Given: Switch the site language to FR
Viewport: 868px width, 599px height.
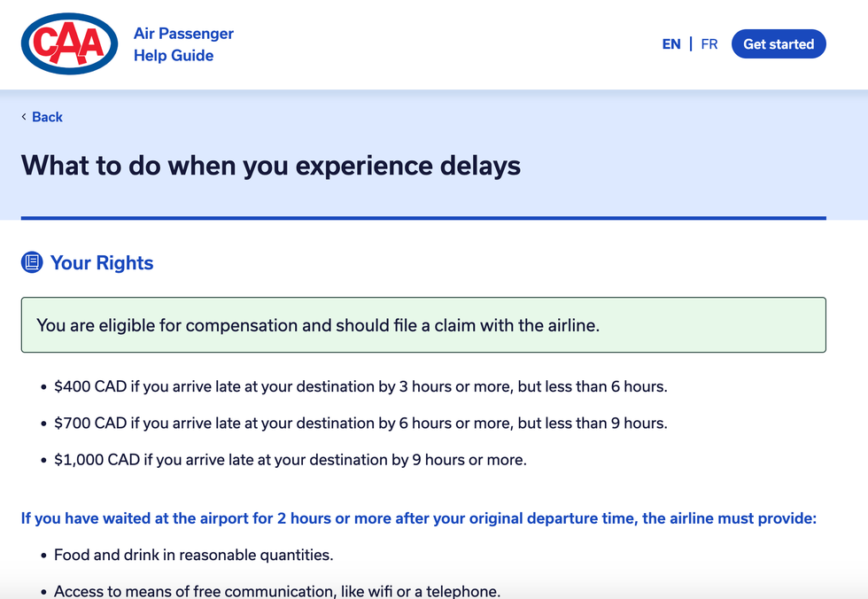Looking at the screenshot, I should pyautogui.click(x=709, y=43).
